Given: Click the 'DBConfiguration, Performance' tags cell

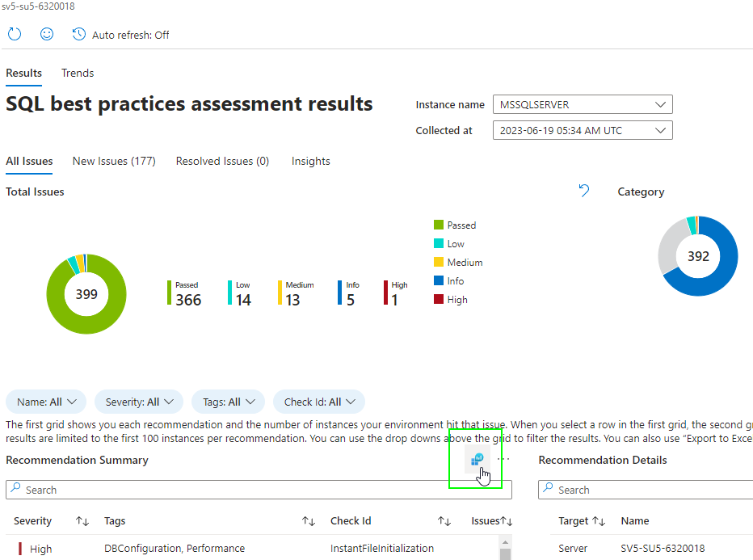Looking at the screenshot, I should click(175, 549).
